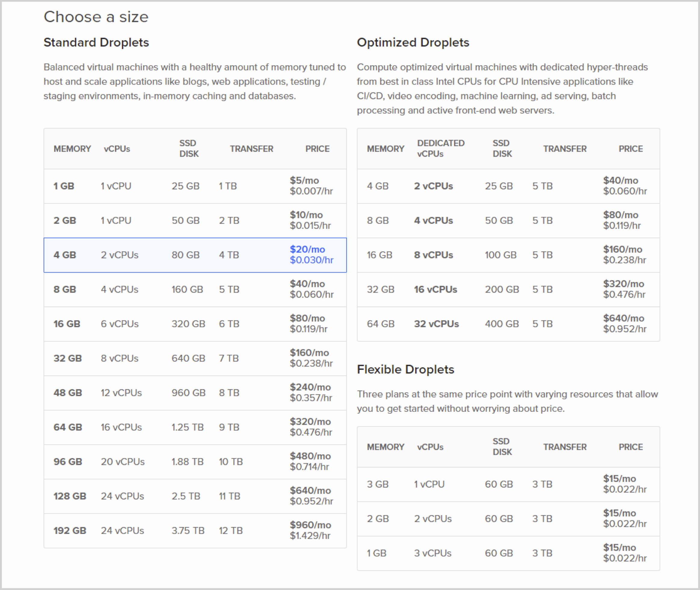Pick Optimized Droplet with 16 dedicated vCPUs
This screenshot has height=590, width=700.
click(x=508, y=289)
